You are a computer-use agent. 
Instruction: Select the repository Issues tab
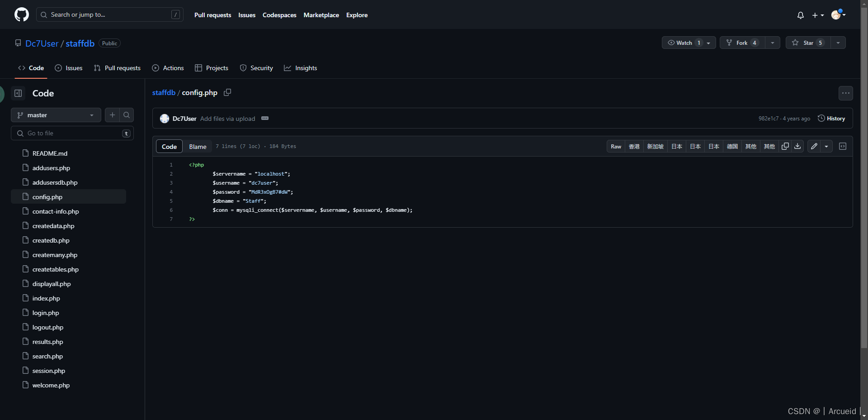point(69,68)
